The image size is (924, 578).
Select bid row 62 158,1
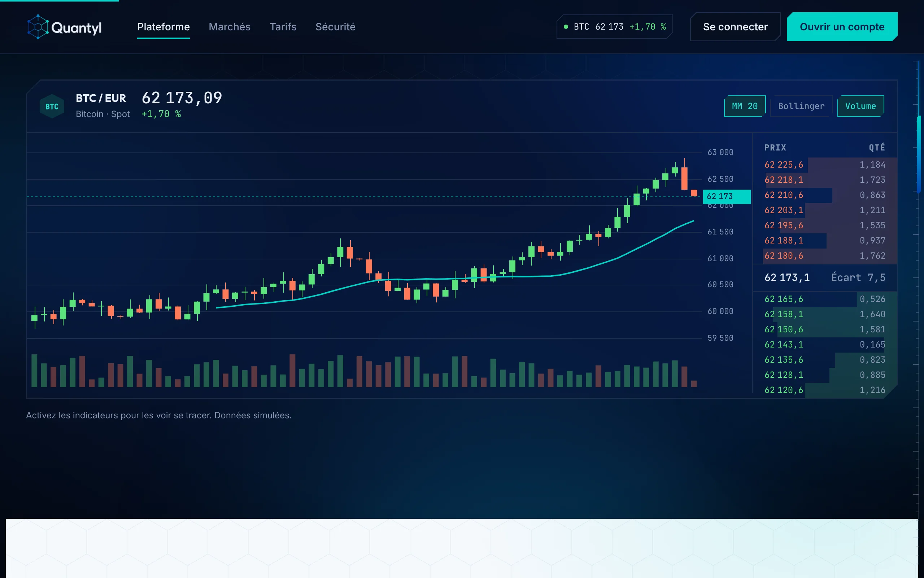click(825, 314)
